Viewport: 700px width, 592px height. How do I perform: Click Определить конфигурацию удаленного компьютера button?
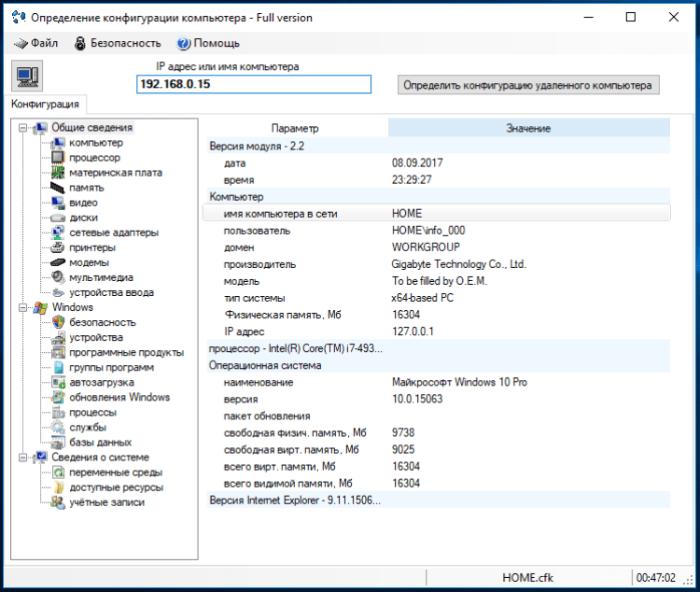coord(528,85)
